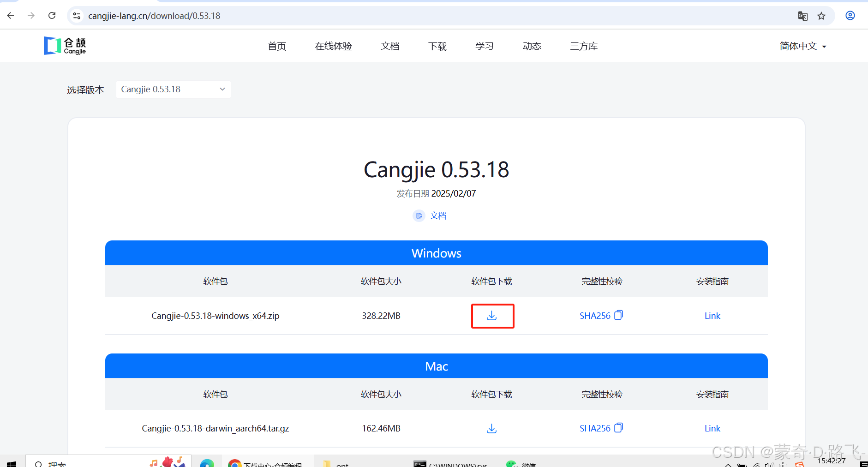Select the Cangjie-0.53.18-windows_x64.zip file name text
The height and width of the screenshot is (467, 868).
point(216,316)
